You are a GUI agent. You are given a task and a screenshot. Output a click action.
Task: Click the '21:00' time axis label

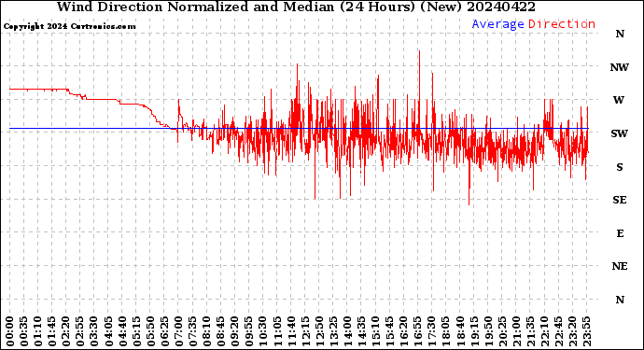tap(516, 331)
